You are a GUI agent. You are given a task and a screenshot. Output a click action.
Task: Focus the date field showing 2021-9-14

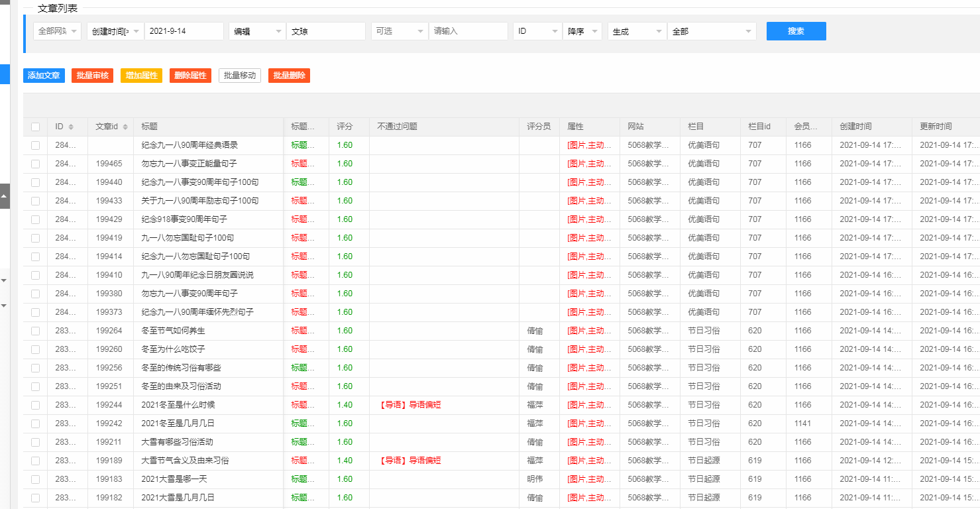click(184, 31)
